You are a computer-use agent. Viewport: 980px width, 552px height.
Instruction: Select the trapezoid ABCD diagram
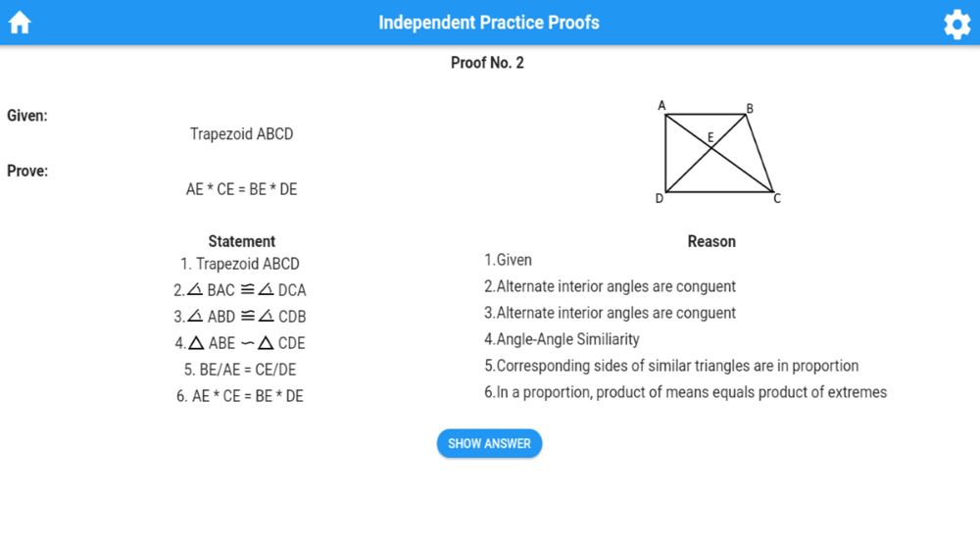click(x=718, y=153)
